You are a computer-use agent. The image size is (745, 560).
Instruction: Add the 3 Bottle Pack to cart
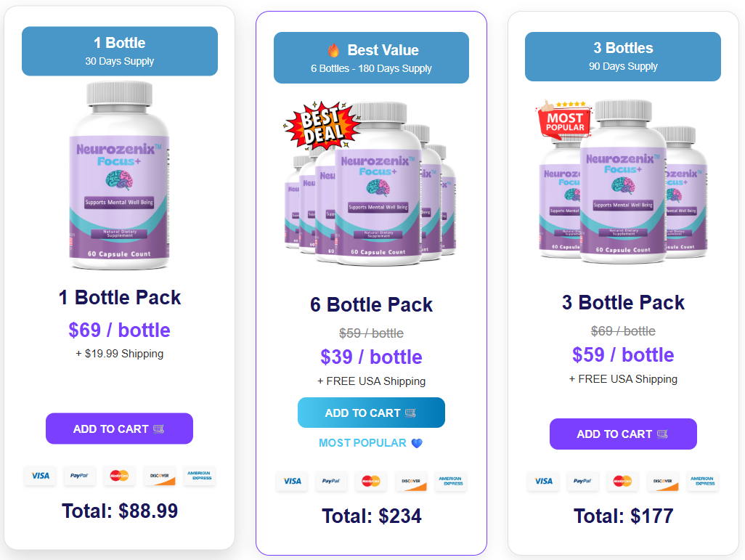point(623,434)
